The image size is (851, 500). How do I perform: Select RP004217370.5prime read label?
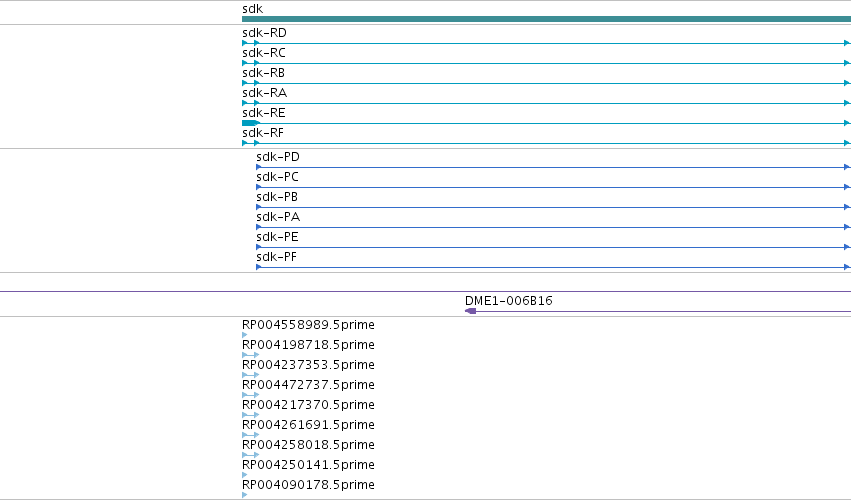pos(308,405)
